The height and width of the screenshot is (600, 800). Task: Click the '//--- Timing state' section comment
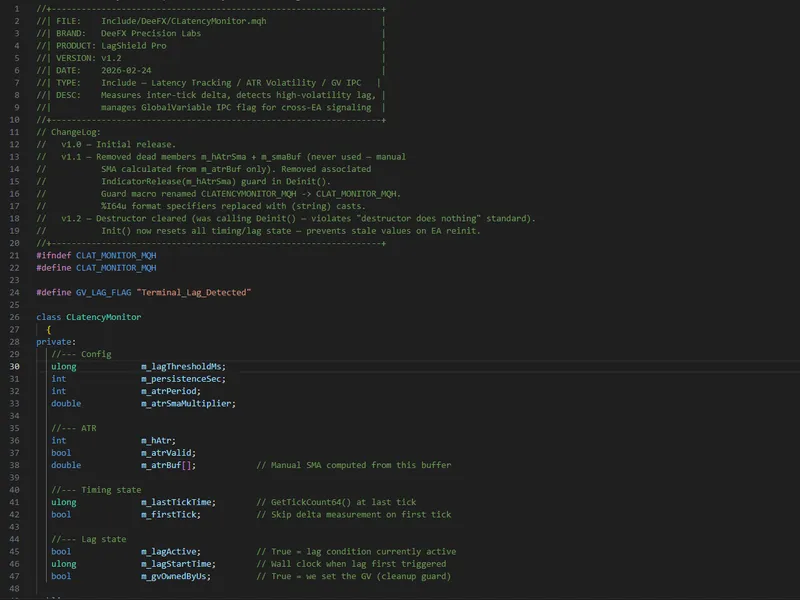pyautogui.click(x=96, y=490)
